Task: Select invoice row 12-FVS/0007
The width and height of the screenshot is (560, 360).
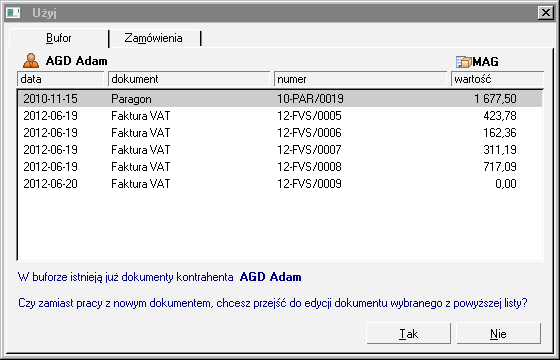Action: pyautogui.click(x=280, y=150)
